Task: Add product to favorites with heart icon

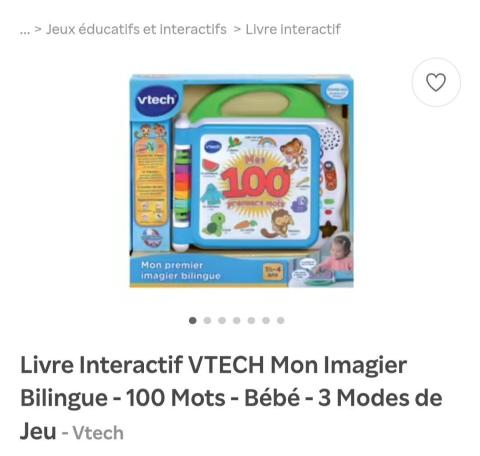Action: tap(436, 82)
